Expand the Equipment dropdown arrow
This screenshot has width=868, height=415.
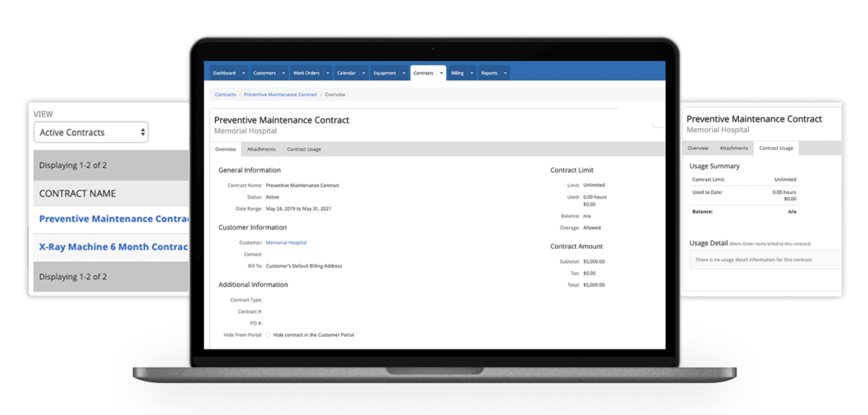(x=405, y=73)
